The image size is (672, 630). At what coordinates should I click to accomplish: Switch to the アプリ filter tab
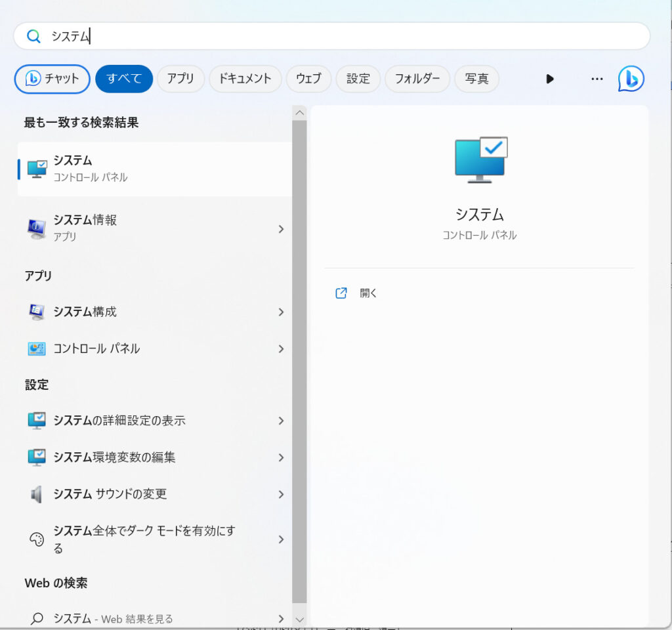tap(180, 79)
